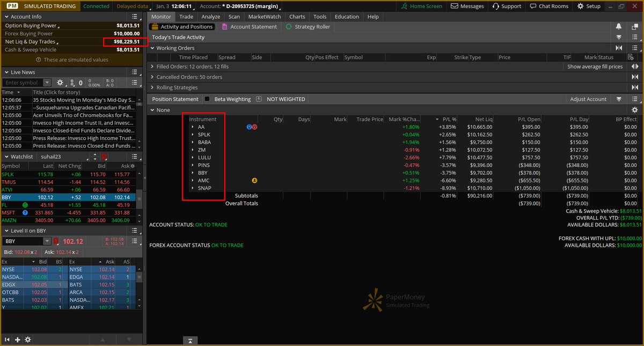Select the Strategy Roller subtab

pyautogui.click(x=308, y=27)
